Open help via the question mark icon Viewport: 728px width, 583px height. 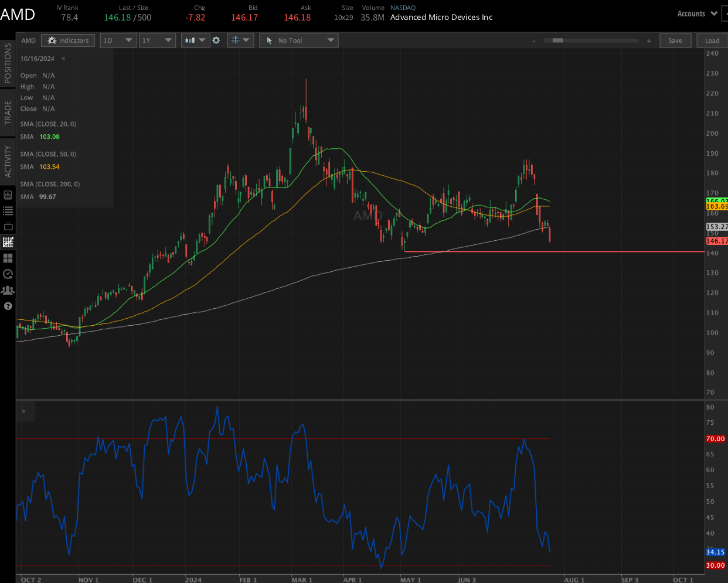tap(8, 305)
